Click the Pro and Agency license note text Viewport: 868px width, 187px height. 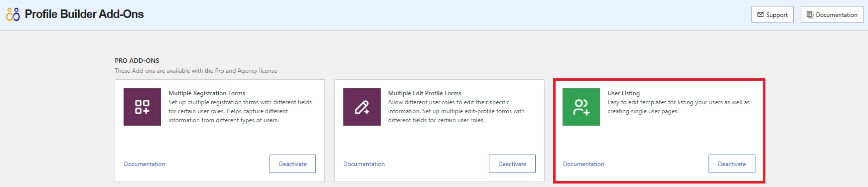[196, 71]
